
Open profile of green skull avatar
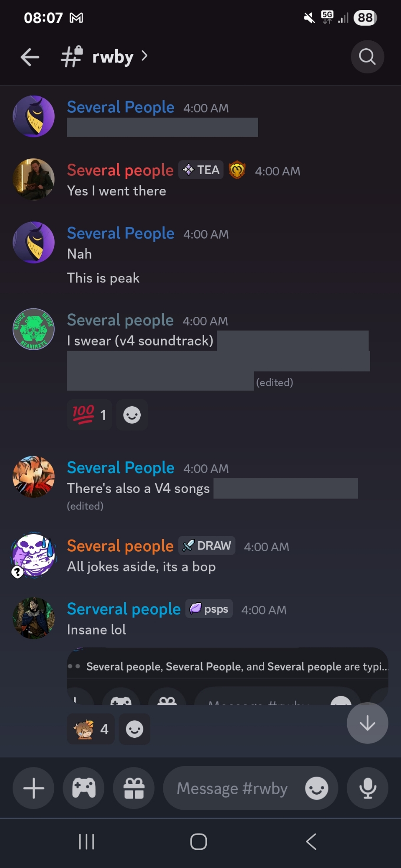click(x=33, y=329)
